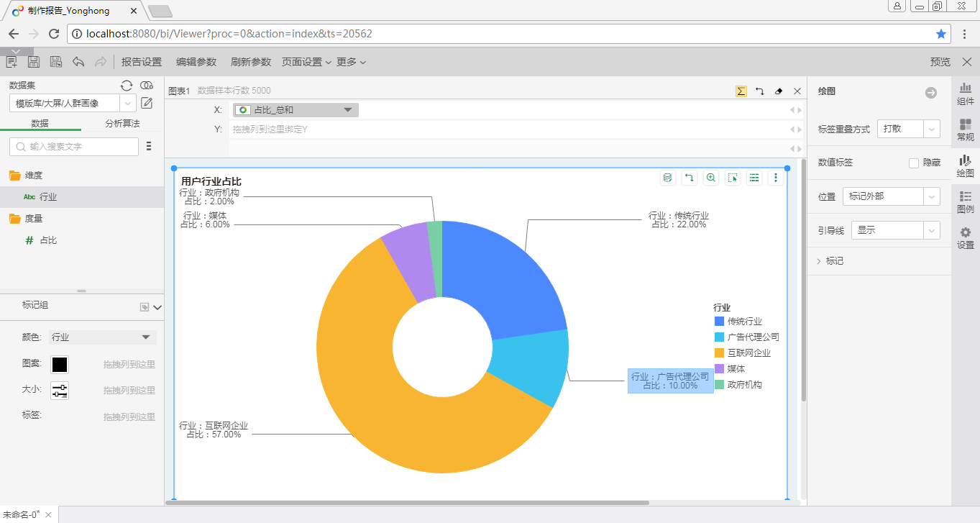
Task: Open the dataset selector dropdown
Action: [127, 103]
